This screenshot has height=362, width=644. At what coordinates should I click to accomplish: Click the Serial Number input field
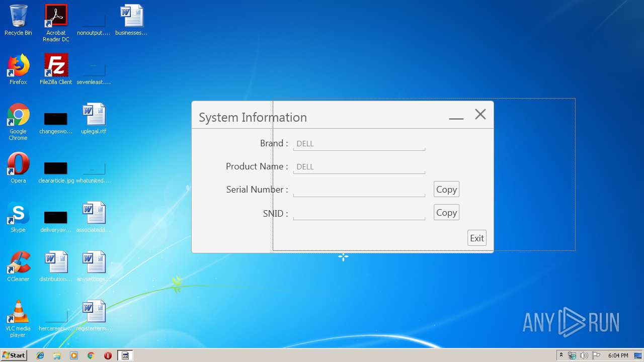coord(359,190)
